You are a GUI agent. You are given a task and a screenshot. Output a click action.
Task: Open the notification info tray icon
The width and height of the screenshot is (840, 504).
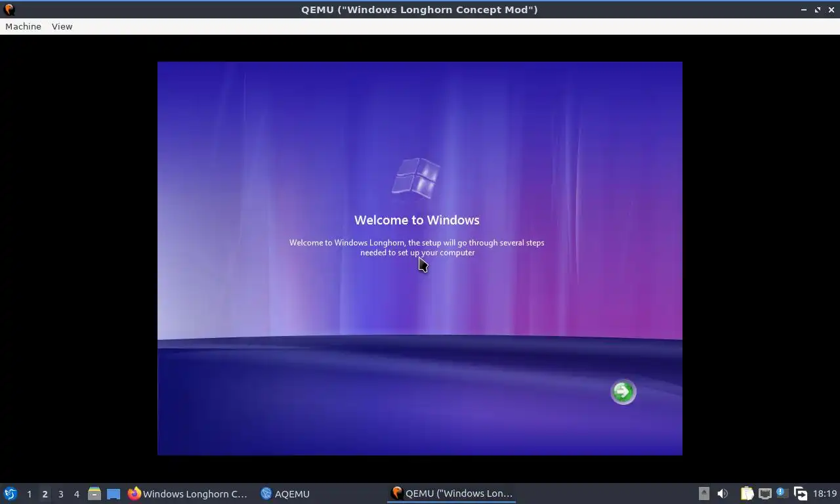(782, 492)
